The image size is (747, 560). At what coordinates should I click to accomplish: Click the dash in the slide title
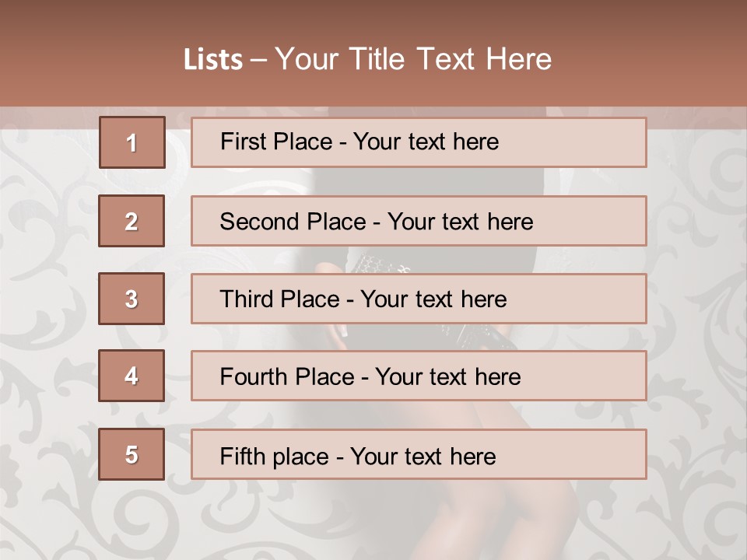tap(258, 60)
